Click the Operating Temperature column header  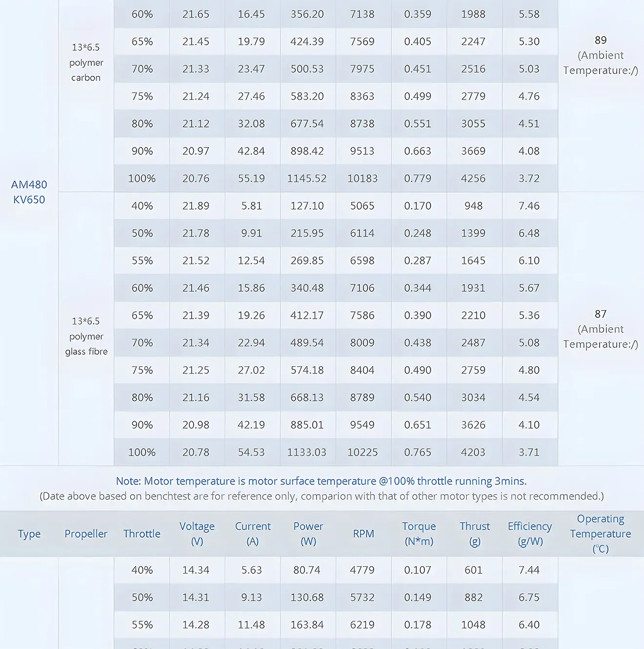pyautogui.click(x=600, y=534)
